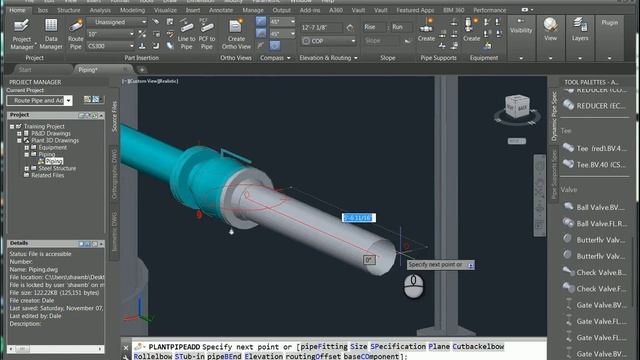The width and height of the screenshot is (640, 360).
Task: Select the Orthographic DWG side tab
Action: (x=114, y=174)
